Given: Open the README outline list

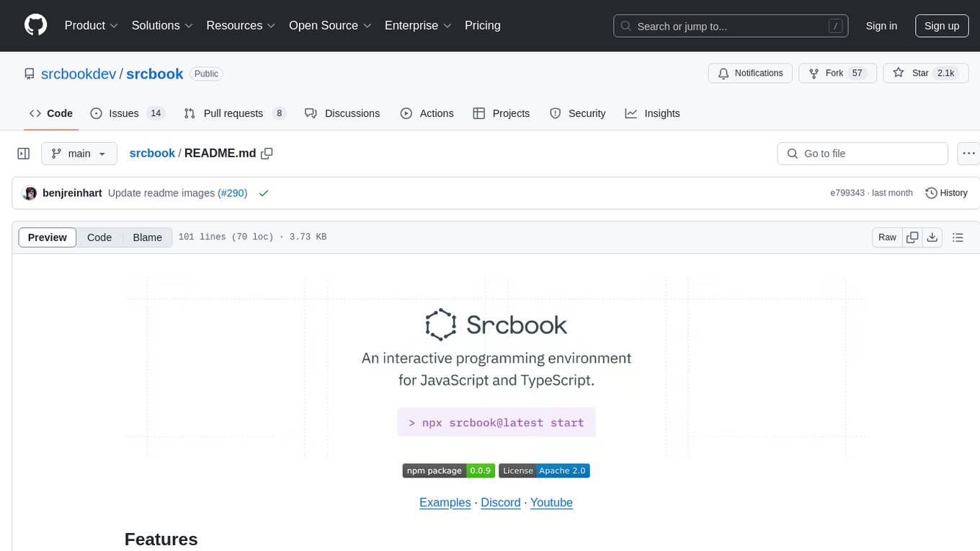Looking at the screenshot, I should click(958, 237).
